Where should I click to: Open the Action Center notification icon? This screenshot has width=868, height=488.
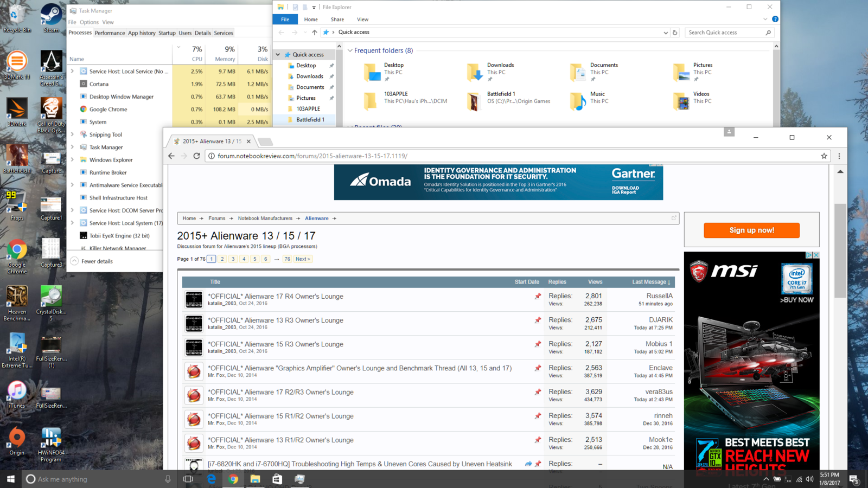point(853,479)
